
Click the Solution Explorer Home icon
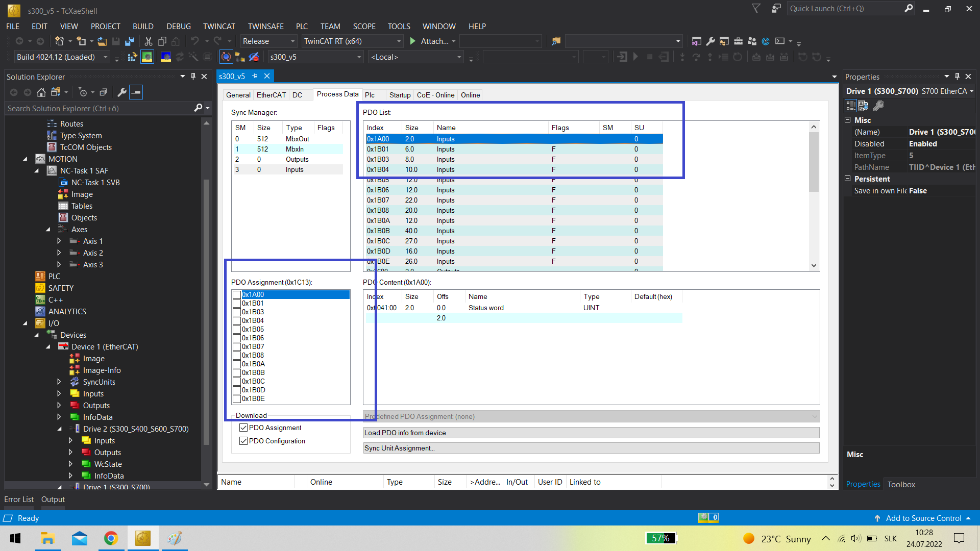click(41, 92)
